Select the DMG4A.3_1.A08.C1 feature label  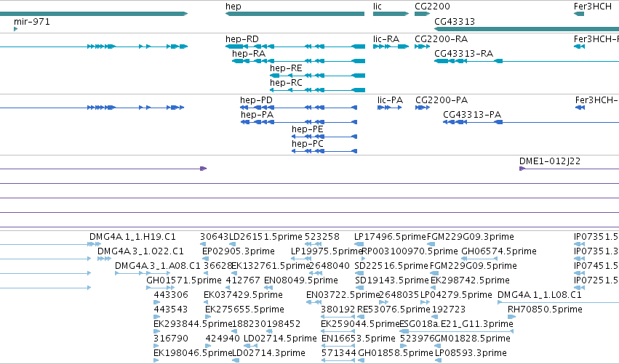click(158, 266)
